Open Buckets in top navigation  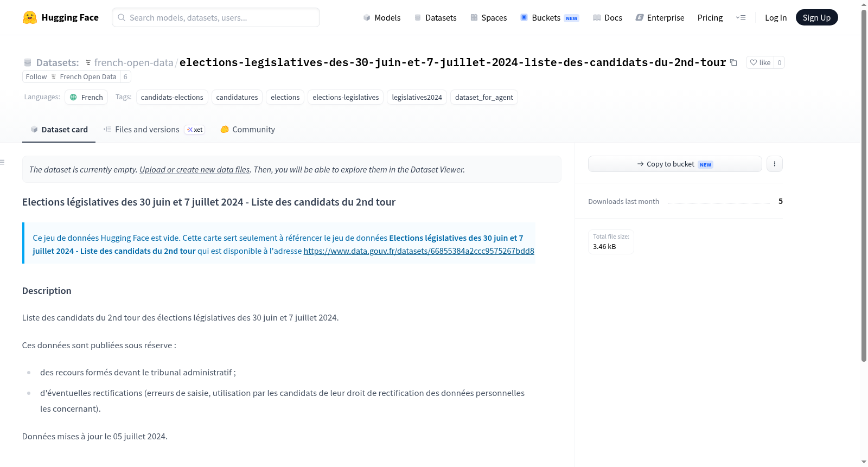(x=550, y=17)
